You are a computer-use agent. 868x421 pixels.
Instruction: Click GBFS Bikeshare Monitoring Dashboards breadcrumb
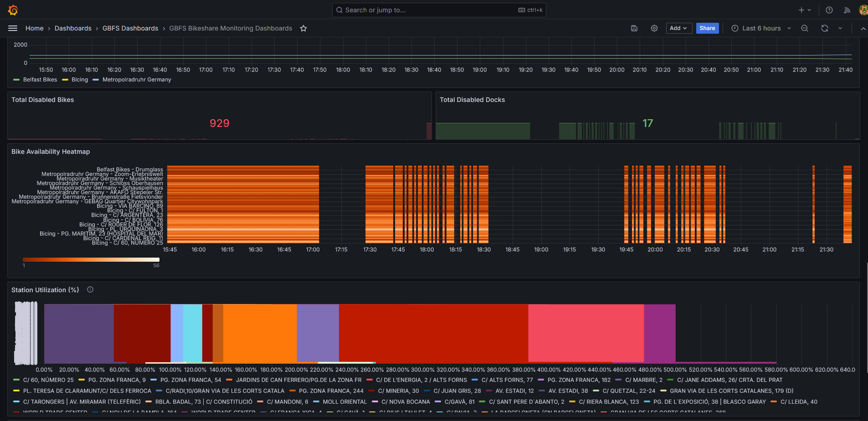(231, 28)
